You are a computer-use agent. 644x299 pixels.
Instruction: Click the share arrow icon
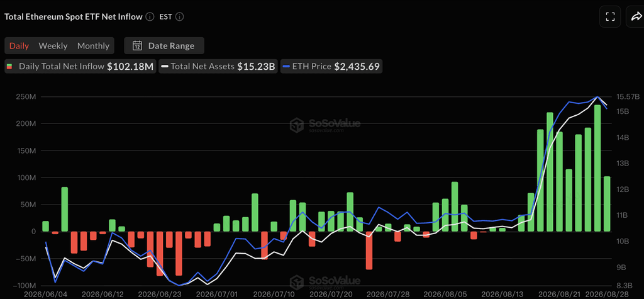point(635,16)
